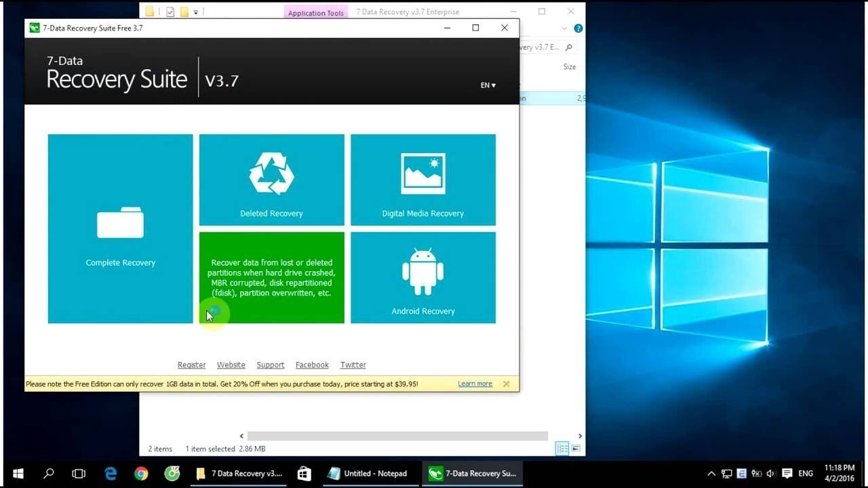The width and height of the screenshot is (868, 488).
Task: Open the Support link
Action: click(x=270, y=365)
